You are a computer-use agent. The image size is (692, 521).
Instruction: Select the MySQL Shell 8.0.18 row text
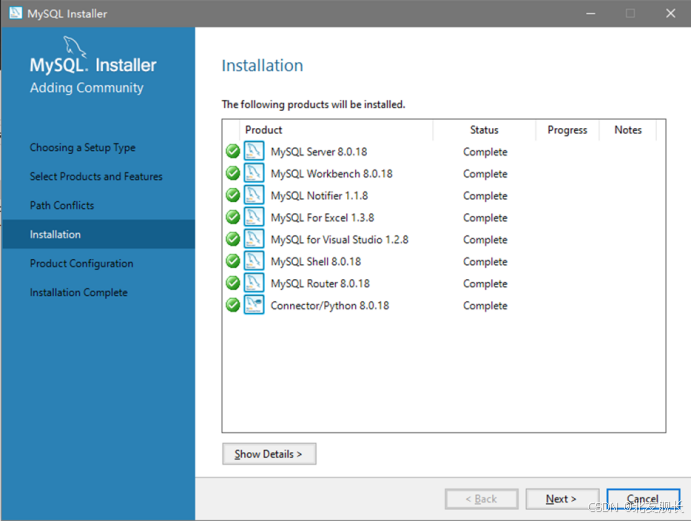click(x=316, y=262)
